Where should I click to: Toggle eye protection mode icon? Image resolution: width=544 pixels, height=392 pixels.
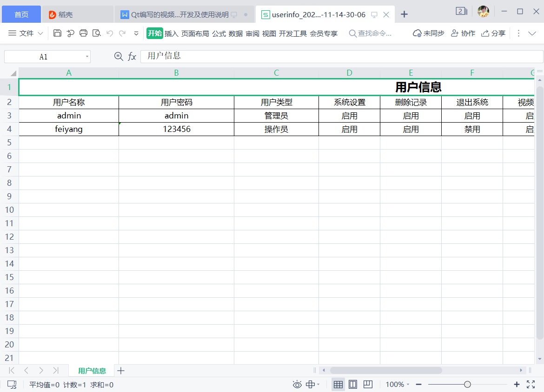pyautogui.click(x=297, y=385)
